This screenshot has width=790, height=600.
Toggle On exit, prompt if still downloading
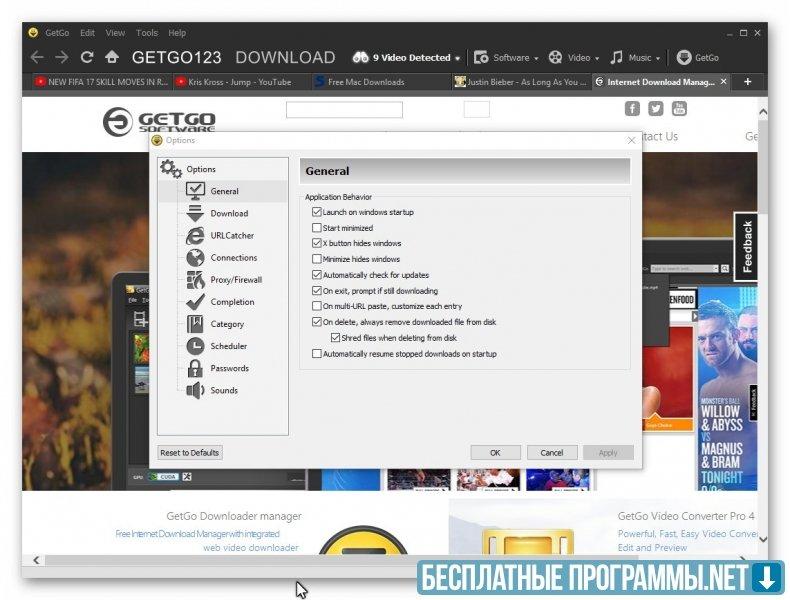[316, 291]
